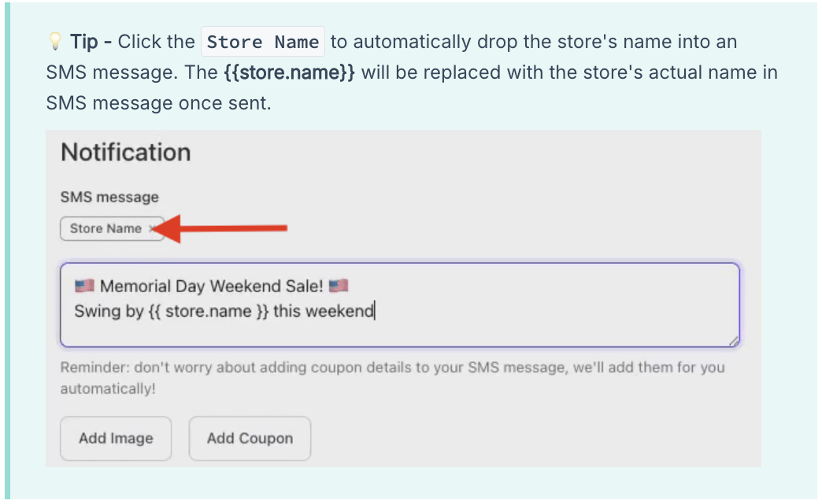The image size is (822, 504).
Task: Click the x icon on Store Name tag
Action: (151, 228)
